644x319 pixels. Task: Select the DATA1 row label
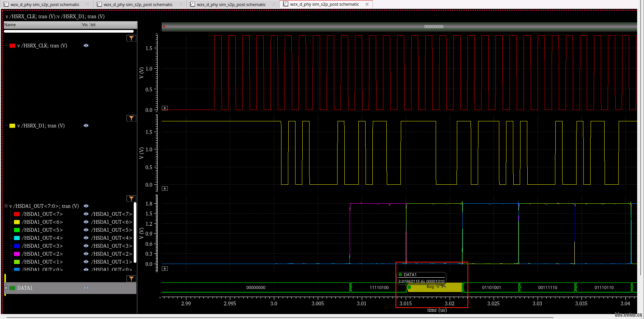click(25, 288)
